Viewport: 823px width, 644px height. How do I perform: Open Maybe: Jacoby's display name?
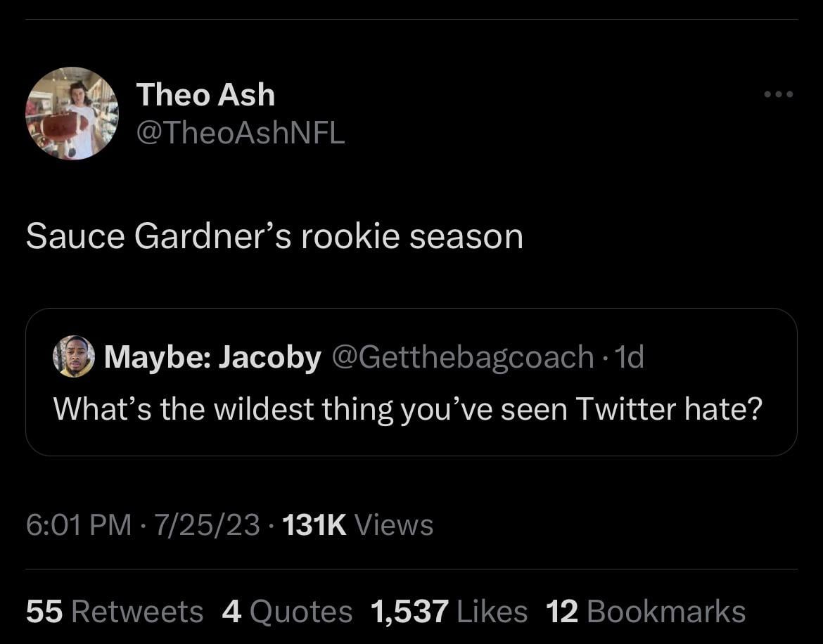click(211, 356)
